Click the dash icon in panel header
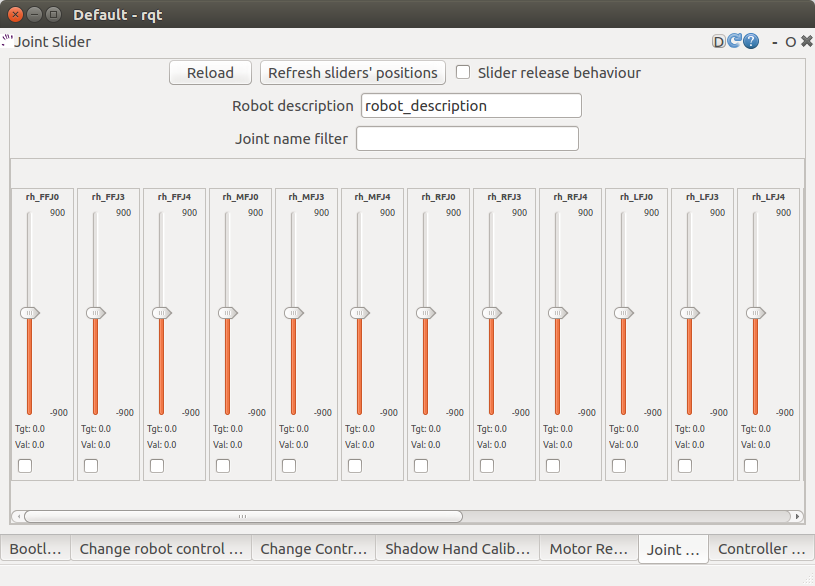 pyautogui.click(x=774, y=42)
